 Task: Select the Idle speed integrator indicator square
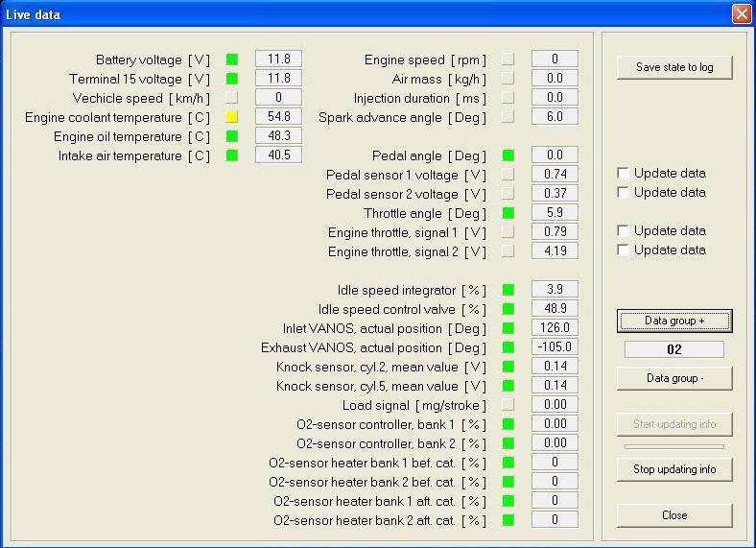pos(508,290)
